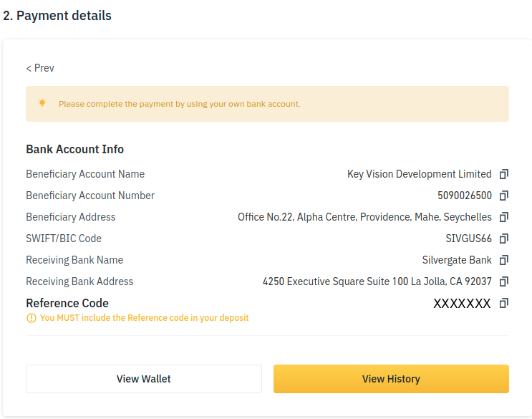Image resolution: width=532 pixels, height=419 pixels.
Task: Click the warning icon beside the reference code note
Action: [x=32, y=318]
